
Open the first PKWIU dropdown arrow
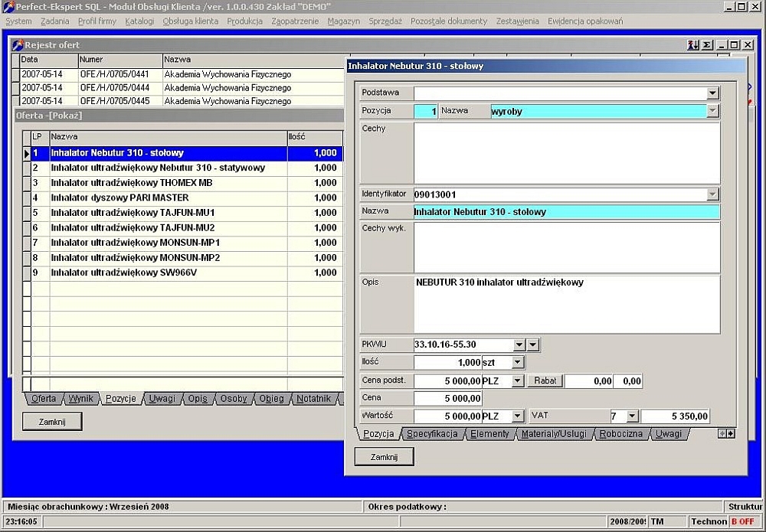coord(519,344)
